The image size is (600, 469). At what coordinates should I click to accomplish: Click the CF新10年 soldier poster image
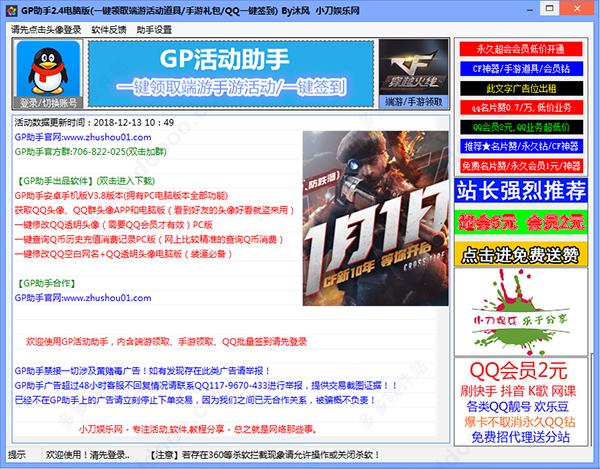[x=375, y=218]
